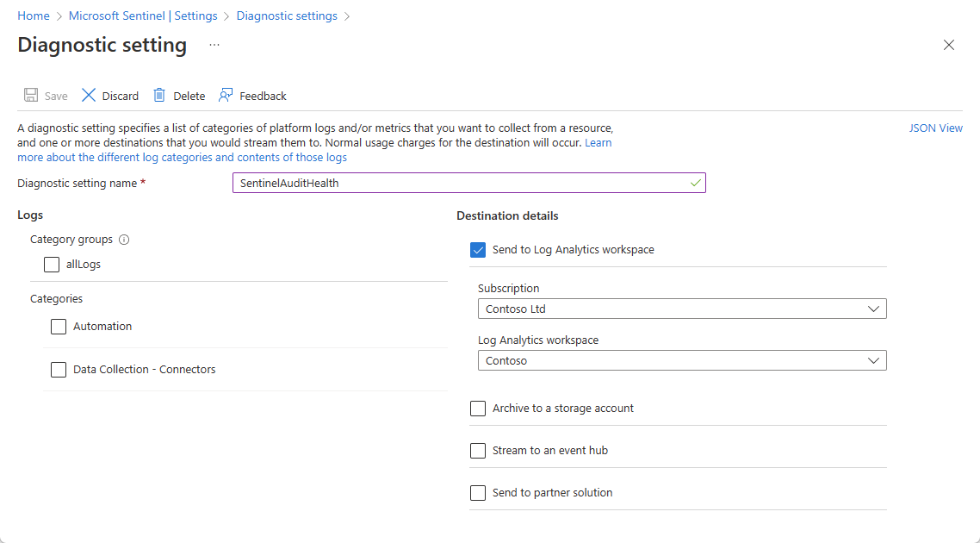
Task: Click the Discard X icon
Action: tap(89, 96)
